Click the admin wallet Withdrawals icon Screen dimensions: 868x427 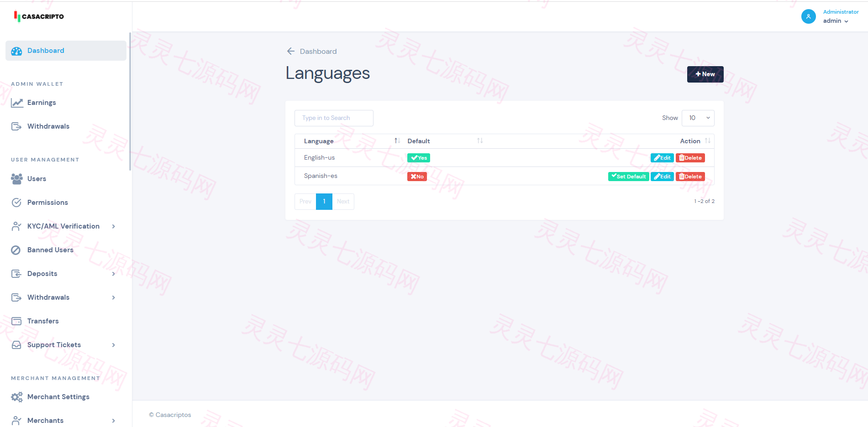(16, 126)
